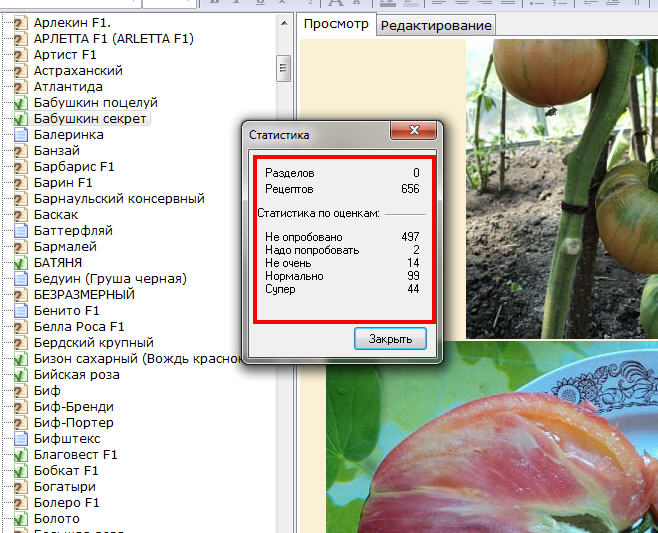Open the Бармалей entry

click(65, 247)
